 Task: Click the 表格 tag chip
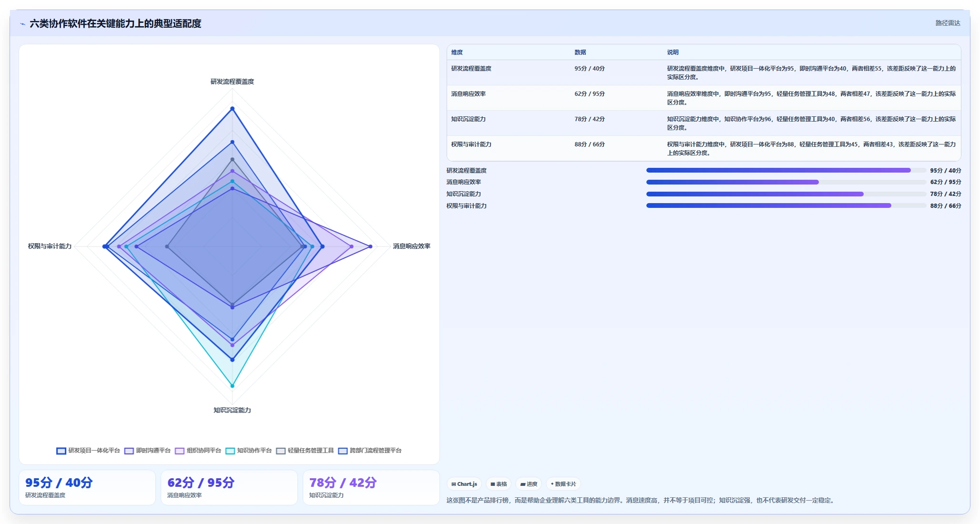click(x=499, y=484)
